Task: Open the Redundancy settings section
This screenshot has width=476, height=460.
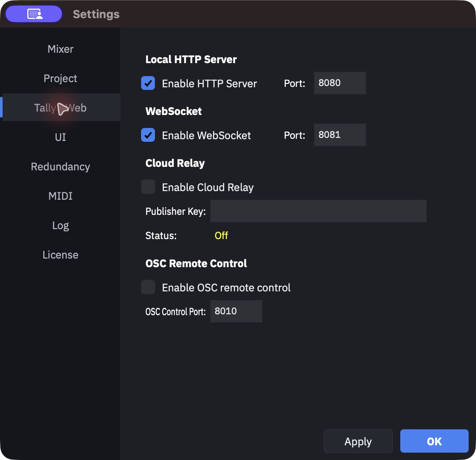Action: coord(61,166)
